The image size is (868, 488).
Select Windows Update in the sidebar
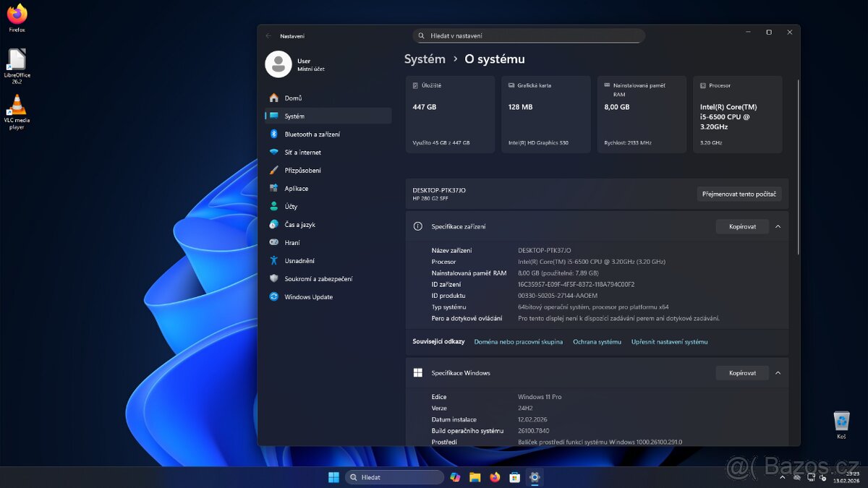(308, 297)
